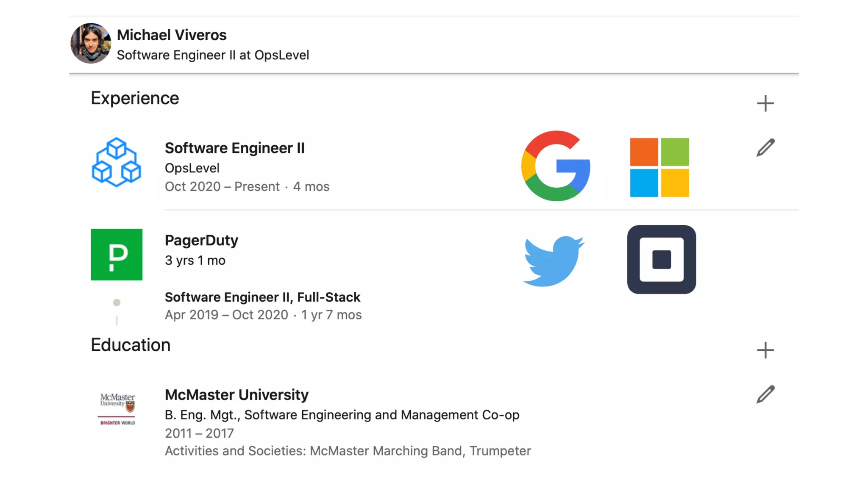Viewport: 868px width, 488px height.
Task: Click the Michael Viveros profile photo
Action: click(x=91, y=43)
